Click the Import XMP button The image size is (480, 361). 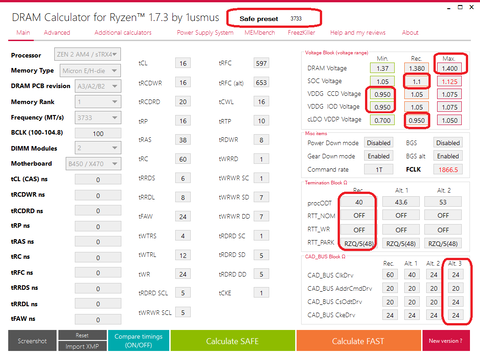coord(82,346)
